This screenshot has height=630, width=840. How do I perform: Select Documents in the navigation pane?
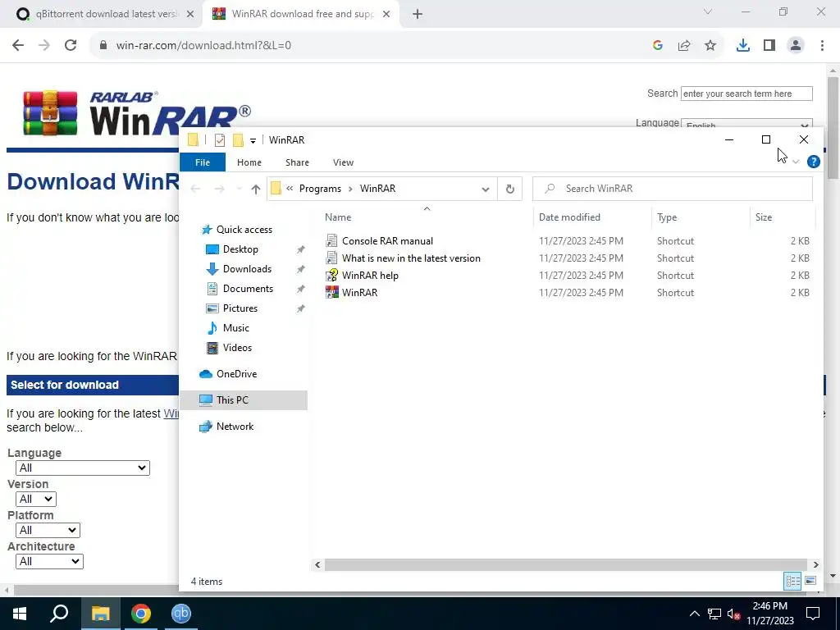coord(248,289)
